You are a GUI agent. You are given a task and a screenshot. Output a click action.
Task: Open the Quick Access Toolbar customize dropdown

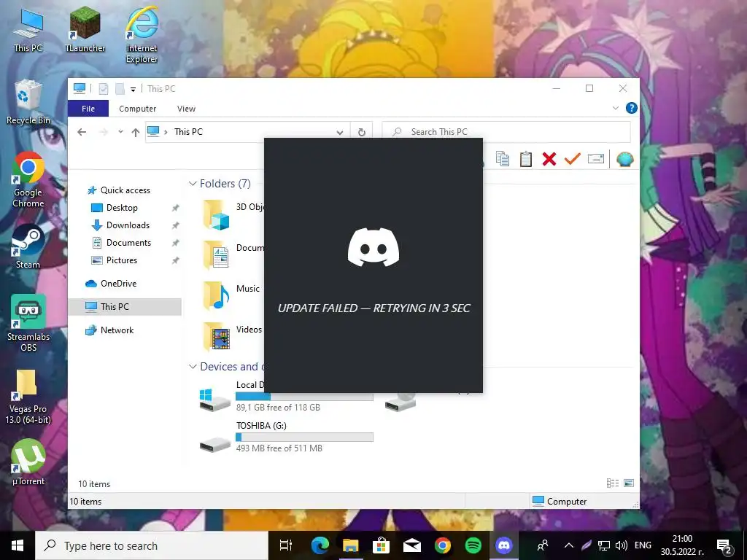tap(133, 88)
